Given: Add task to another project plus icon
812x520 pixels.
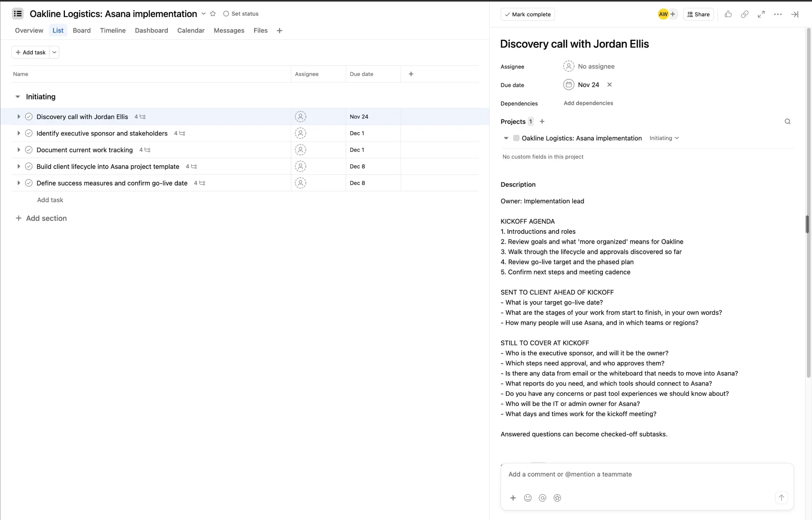Looking at the screenshot, I should tap(542, 121).
